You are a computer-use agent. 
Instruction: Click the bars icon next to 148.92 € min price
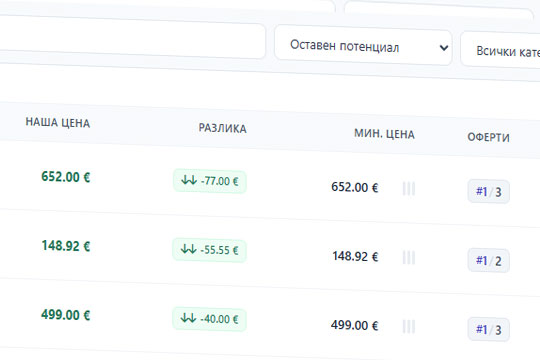click(409, 258)
